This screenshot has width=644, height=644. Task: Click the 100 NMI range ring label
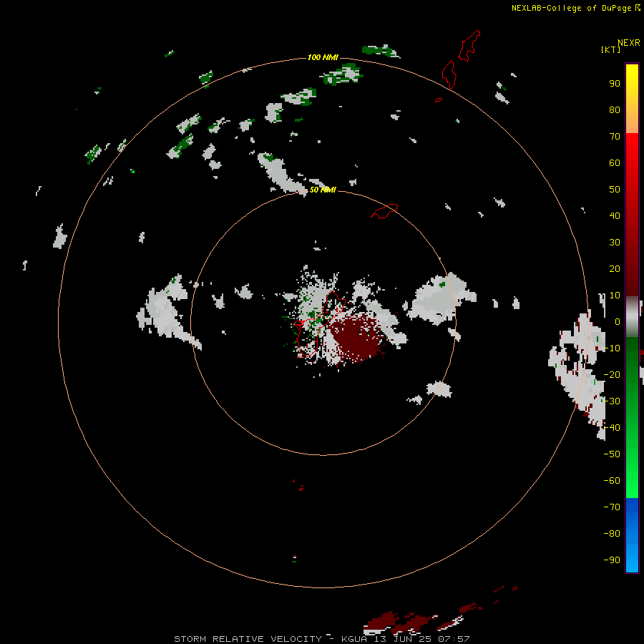[323, 57]
